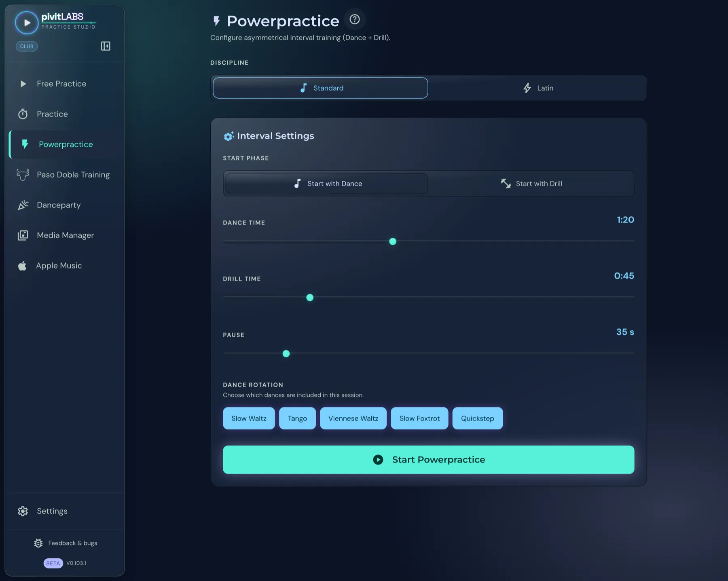Click the Drill Time slider handle
This screenshot has height=581, width=728.
coord(310,298)
